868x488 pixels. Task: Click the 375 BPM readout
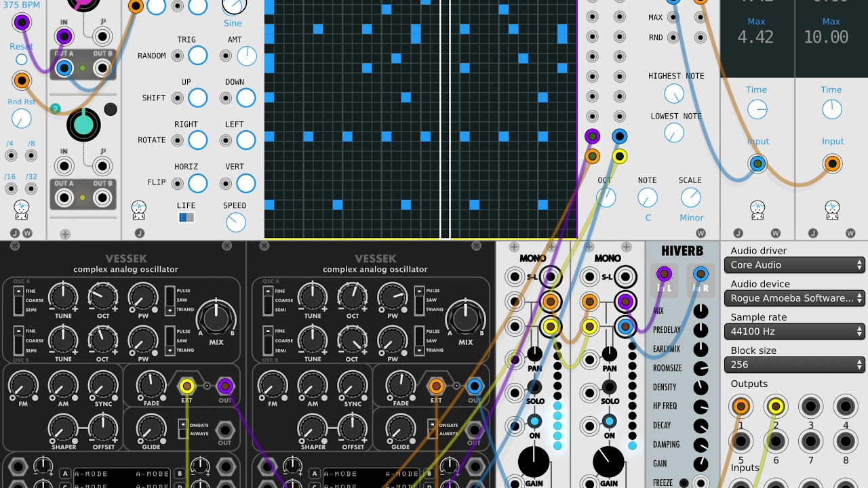pyautogui.click(x=20, y=5)
